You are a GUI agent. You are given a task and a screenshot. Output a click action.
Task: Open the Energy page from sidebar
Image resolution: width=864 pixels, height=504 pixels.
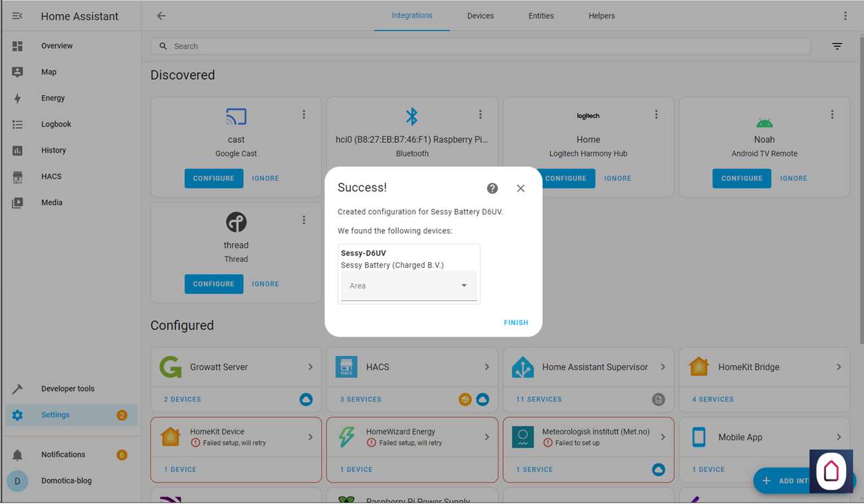(53, 98)
